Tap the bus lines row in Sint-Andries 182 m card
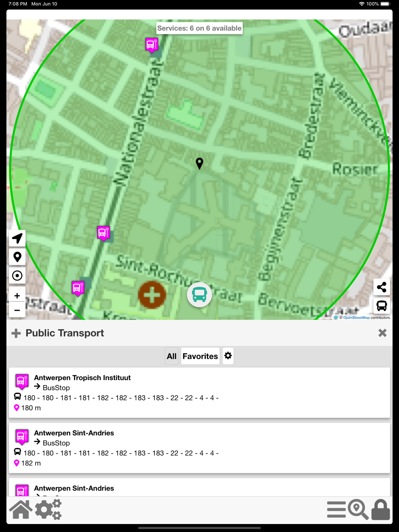 click(x=116, y=453)
